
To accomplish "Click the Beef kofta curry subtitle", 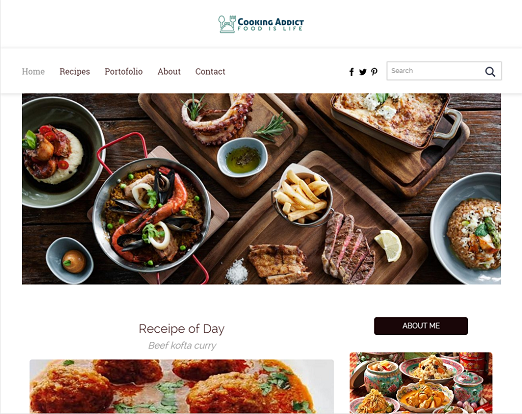I will pos(182,346).
